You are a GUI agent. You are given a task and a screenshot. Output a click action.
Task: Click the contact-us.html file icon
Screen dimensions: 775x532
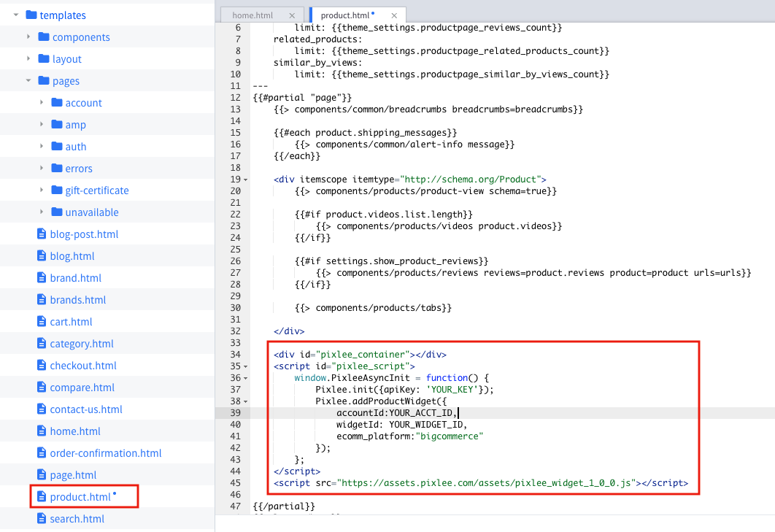tap(42, 409)
